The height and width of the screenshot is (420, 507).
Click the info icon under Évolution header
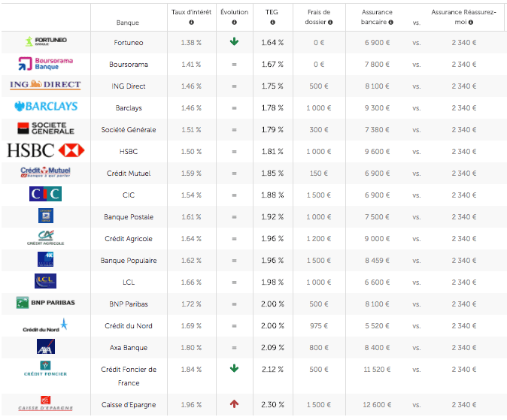(234, 23)
